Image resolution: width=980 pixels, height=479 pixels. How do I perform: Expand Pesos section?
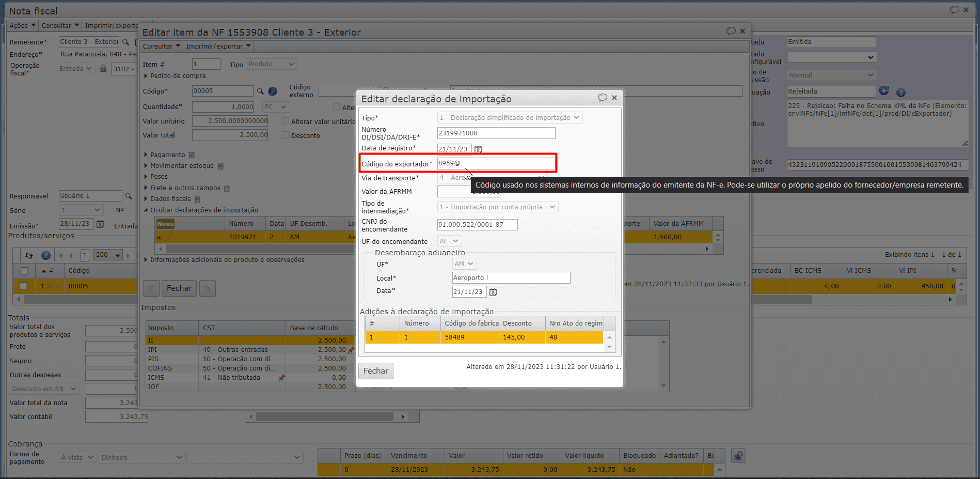coord(155,177)
